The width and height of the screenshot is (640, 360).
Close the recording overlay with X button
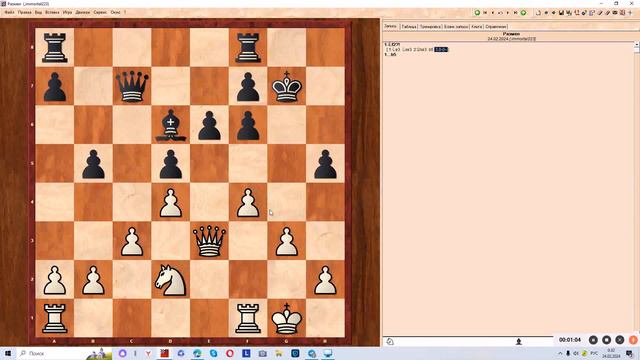[620, 340]
